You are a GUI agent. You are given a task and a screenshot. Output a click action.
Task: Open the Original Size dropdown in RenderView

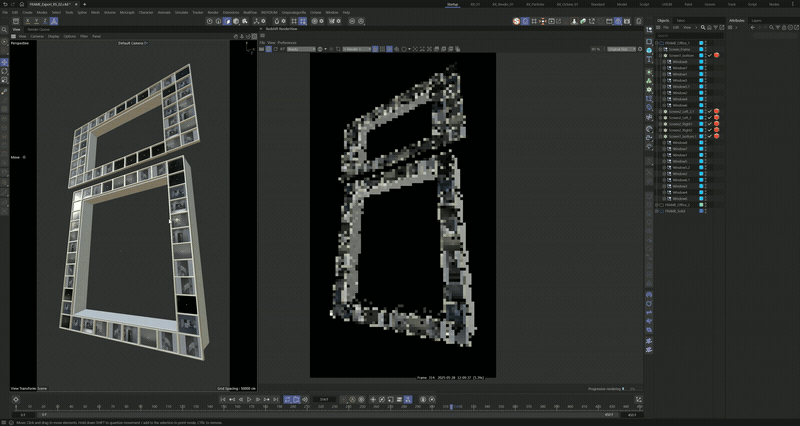(621, 49)
